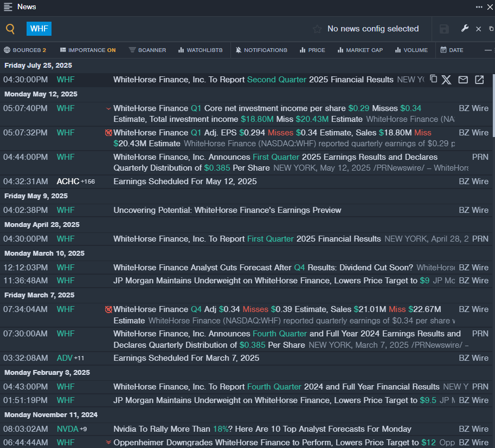Share Second Quarter headline on X

pyautogui.click(x=446, y=80)
